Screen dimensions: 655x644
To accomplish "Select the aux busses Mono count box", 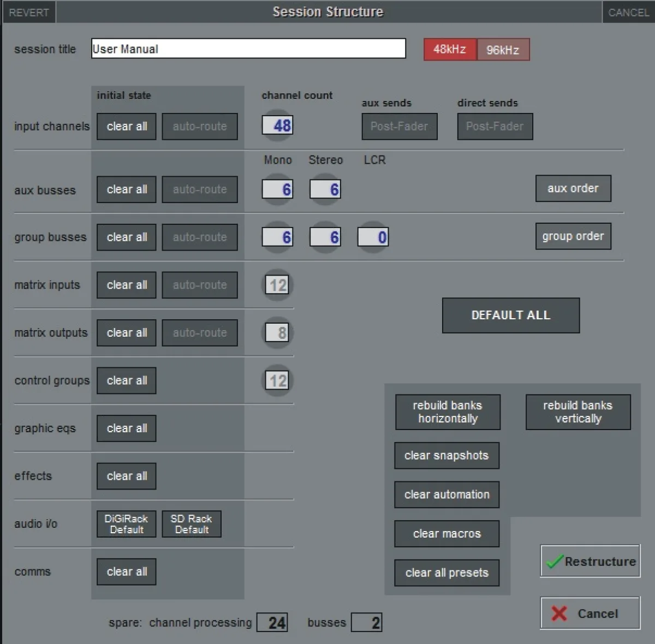I will point(277,189).
